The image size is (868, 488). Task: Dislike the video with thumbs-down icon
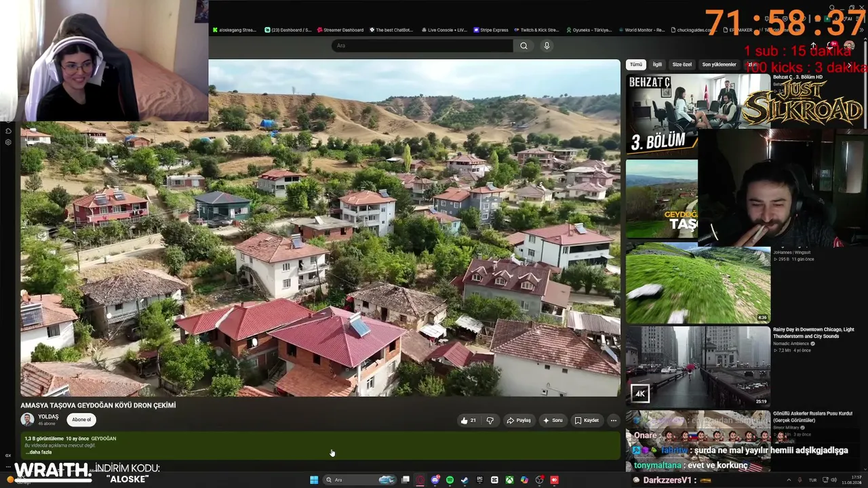[x=490, y=420]
